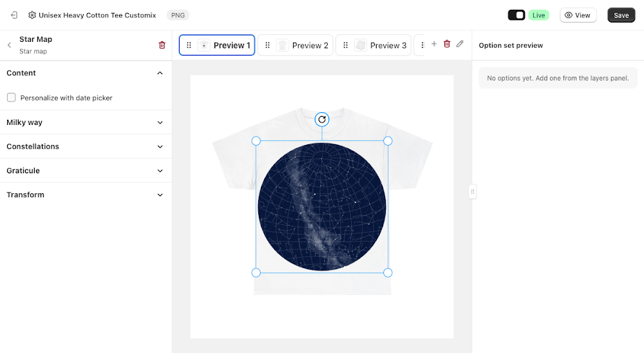Click the rotate handle above star map

coord(322,120)
